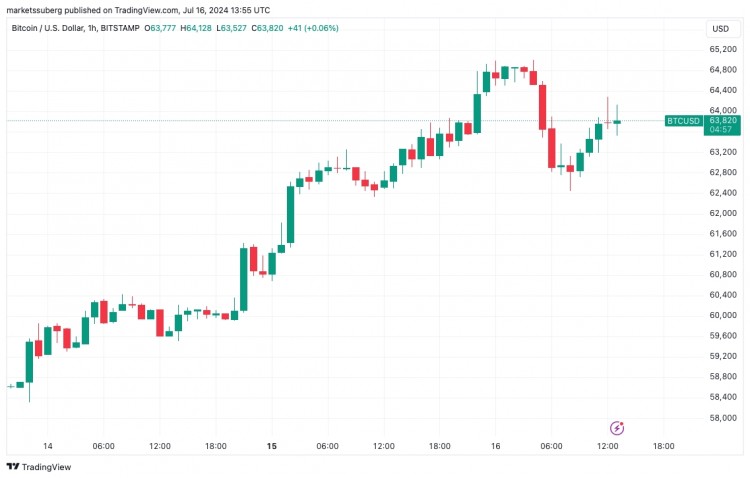Click the TradingView logo icon

12,467
